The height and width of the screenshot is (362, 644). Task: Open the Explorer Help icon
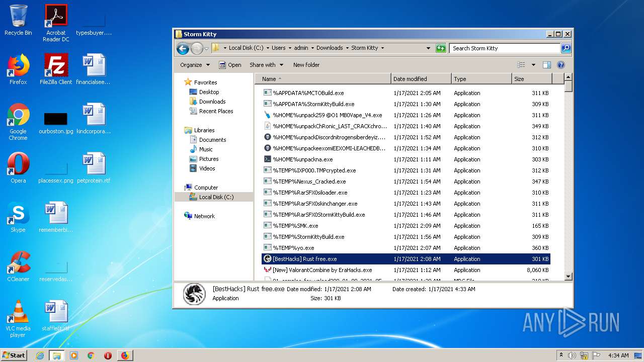click(561, 65)
